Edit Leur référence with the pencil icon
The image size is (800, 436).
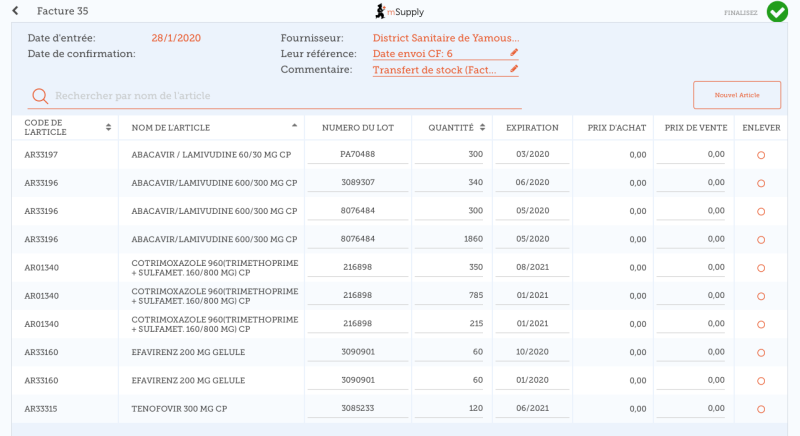pos(514,53)
